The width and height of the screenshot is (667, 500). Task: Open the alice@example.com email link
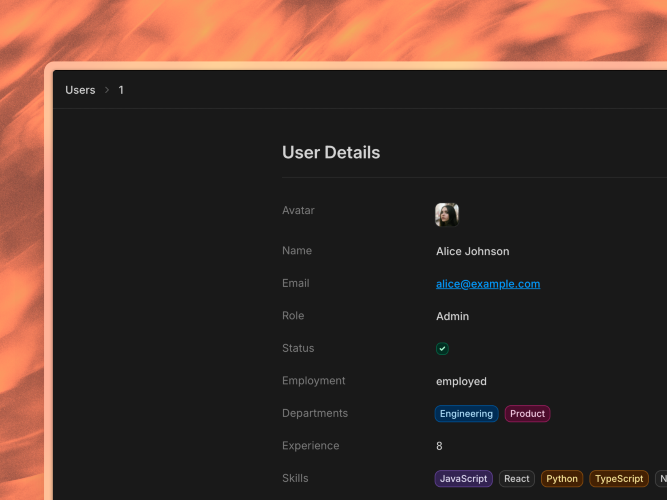(488, 284)
